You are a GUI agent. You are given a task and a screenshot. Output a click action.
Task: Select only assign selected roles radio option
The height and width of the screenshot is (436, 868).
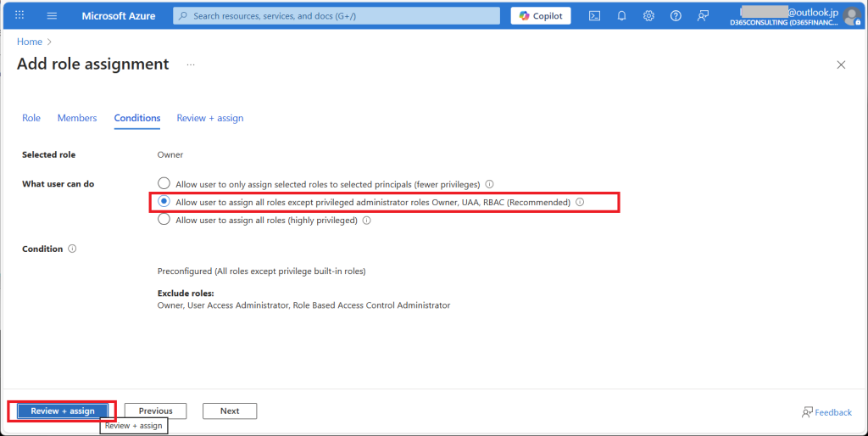164,184
